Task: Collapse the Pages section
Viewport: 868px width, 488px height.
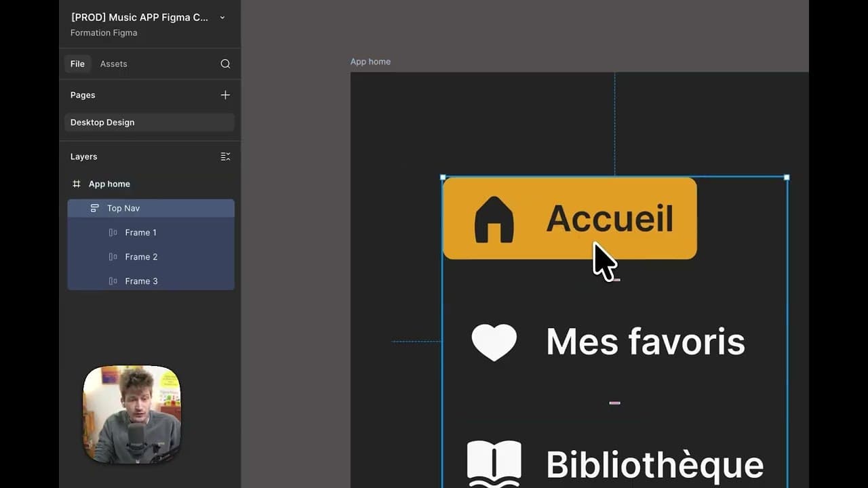Action: pyautogui.click(x=82, y=95)
